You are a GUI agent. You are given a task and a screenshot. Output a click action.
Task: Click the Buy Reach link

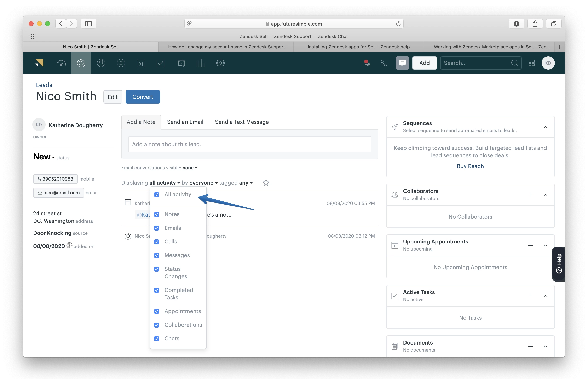click(470, 166)
